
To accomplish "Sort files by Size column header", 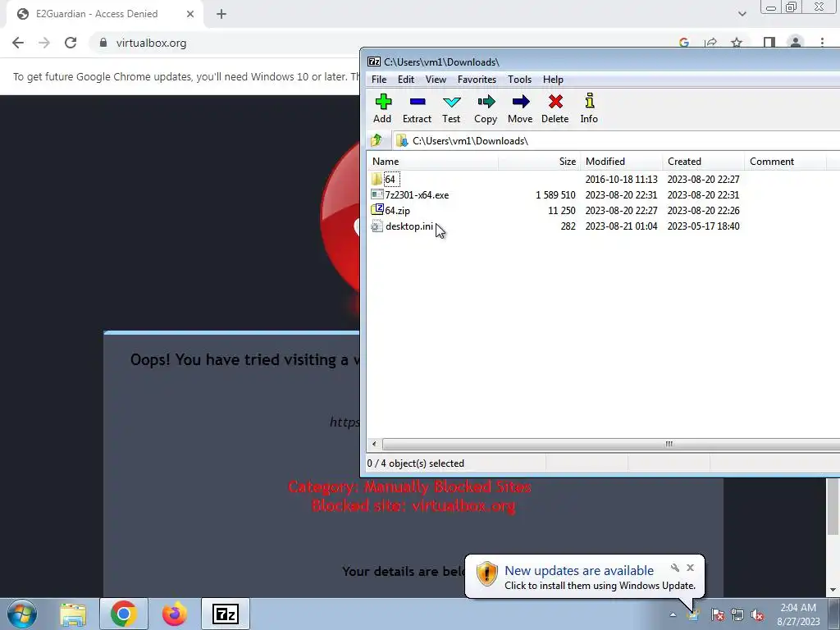I will coord(540,162).
